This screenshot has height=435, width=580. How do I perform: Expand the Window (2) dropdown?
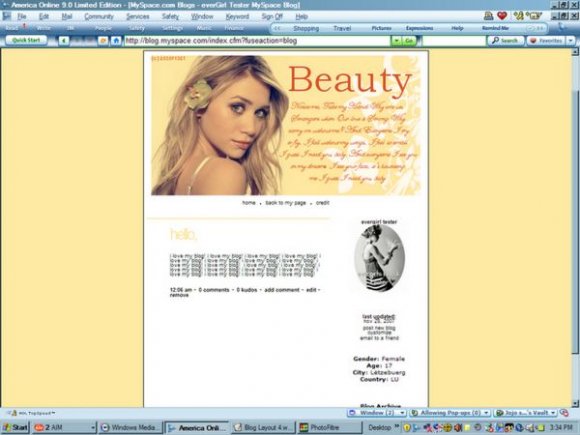tap(402, 413)
